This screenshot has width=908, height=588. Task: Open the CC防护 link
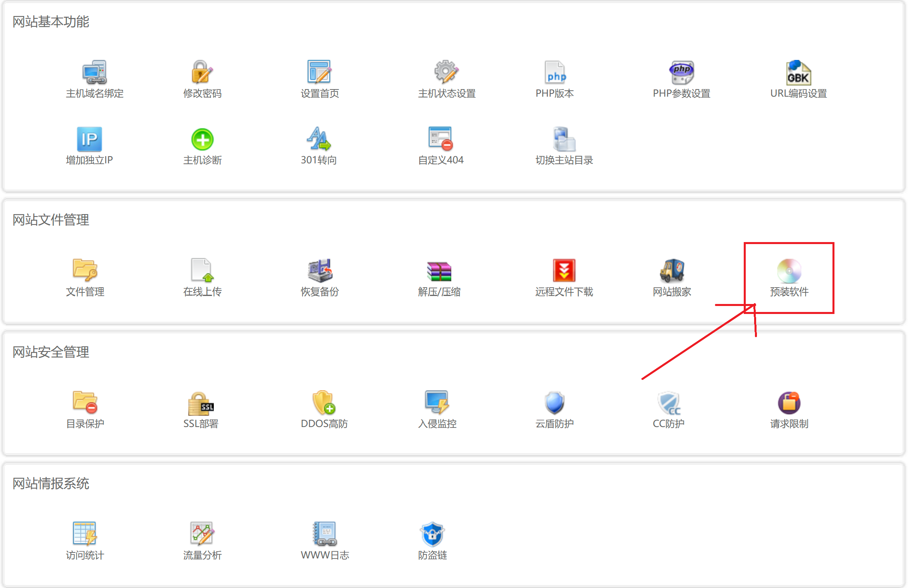[668, 423]
